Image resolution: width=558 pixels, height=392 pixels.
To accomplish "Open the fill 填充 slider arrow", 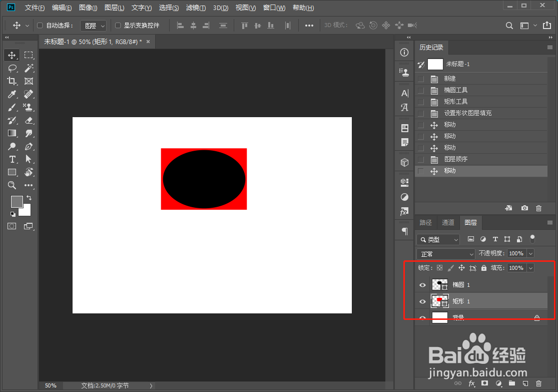I will pyautogui.click(x=531, y=268).
